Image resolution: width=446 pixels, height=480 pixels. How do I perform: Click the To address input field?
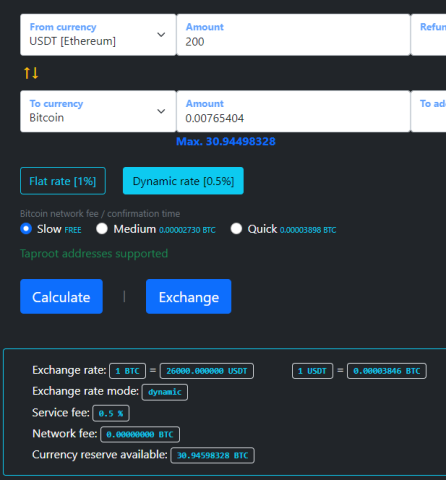point(429,111)
